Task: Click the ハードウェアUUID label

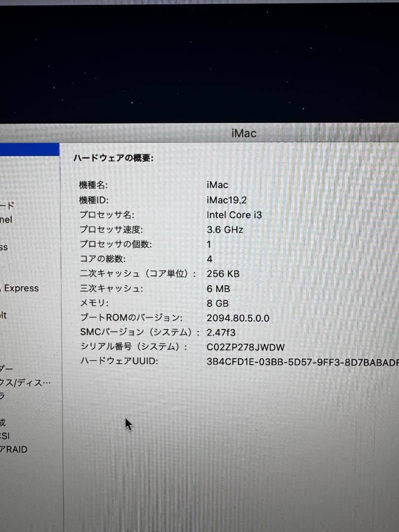Action: pyautogui.click(x=119, y=361)
